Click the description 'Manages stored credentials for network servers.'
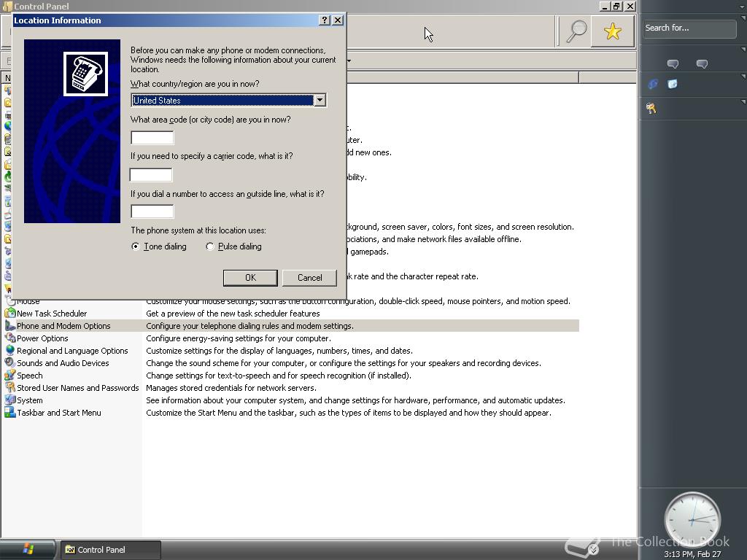Image resolution: width=747 pixels, height=560 pixels. [x=231, y=388]
